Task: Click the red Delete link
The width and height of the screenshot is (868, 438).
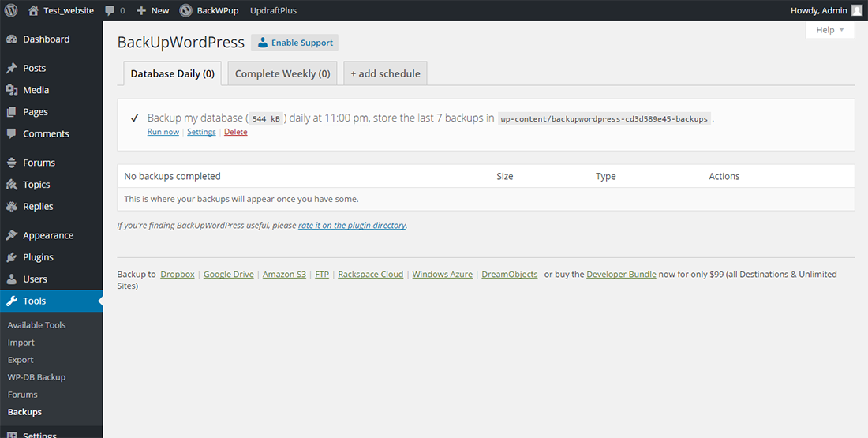Action: pyautogui.click(x=236, y=132)
